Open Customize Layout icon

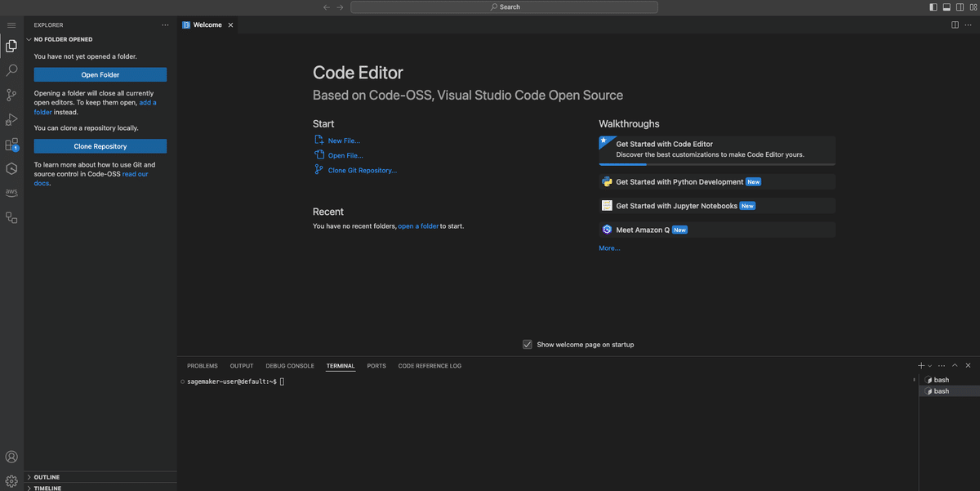(x=972, y=7)
